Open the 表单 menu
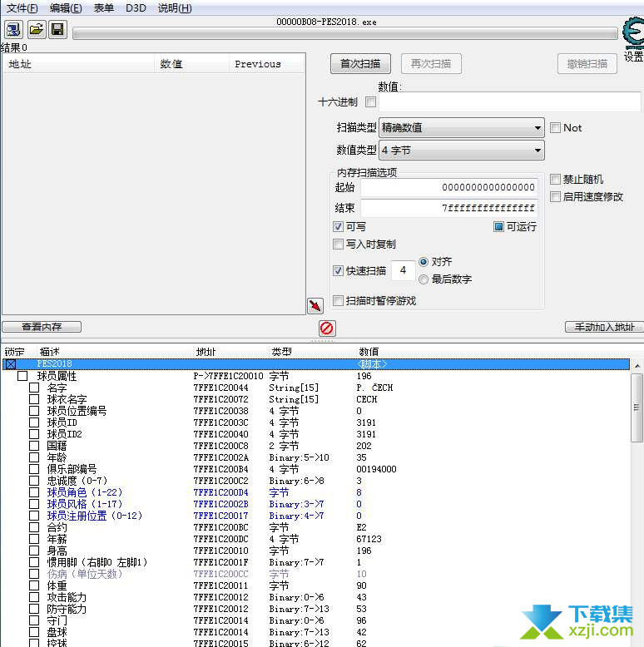The width and height of the screenshot is (644, 647). 104,8
